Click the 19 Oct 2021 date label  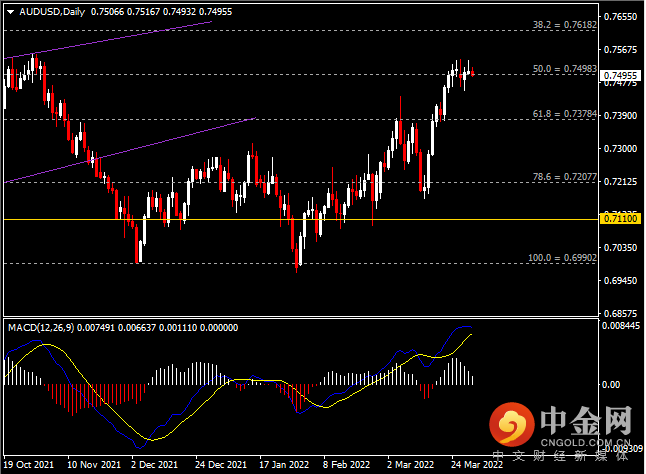(29, 465)
